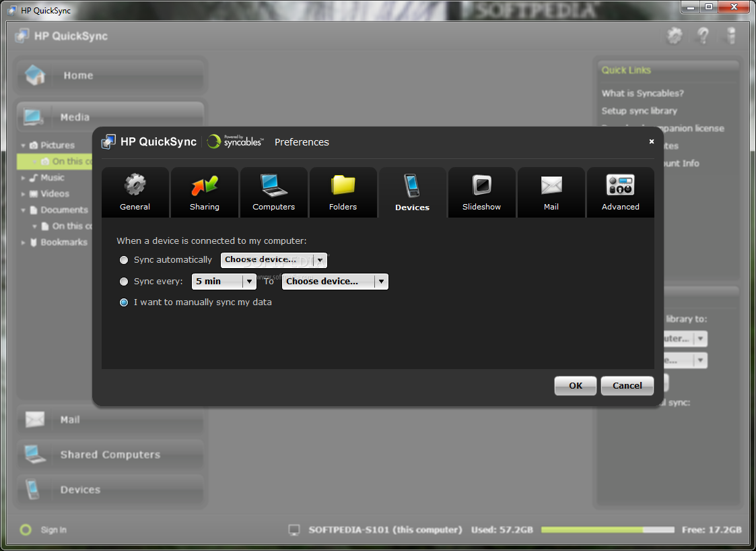Click the Videos film icon
This screenshot has width=756, height=551.
(x=34, y=194)
